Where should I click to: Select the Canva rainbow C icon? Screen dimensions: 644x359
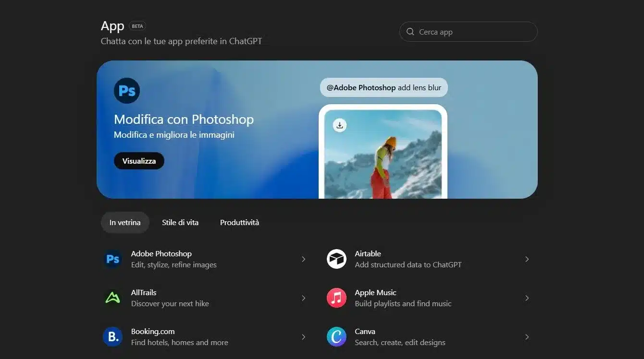(336, 337)
